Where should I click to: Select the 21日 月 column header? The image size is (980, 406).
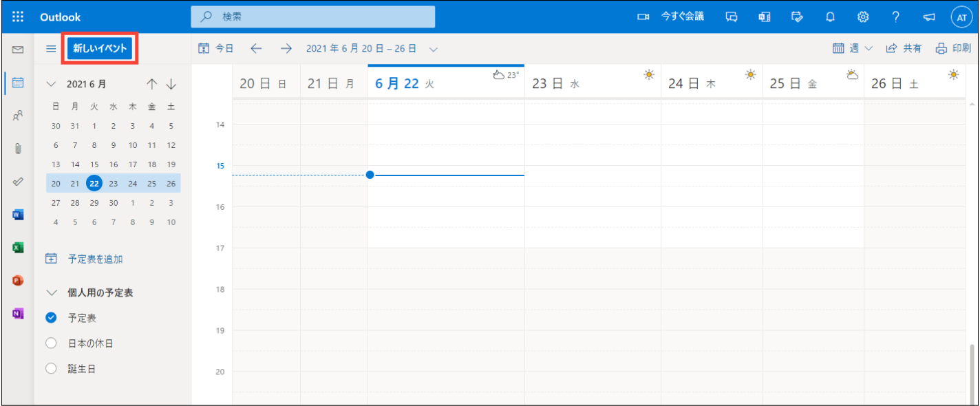point(334,83)
